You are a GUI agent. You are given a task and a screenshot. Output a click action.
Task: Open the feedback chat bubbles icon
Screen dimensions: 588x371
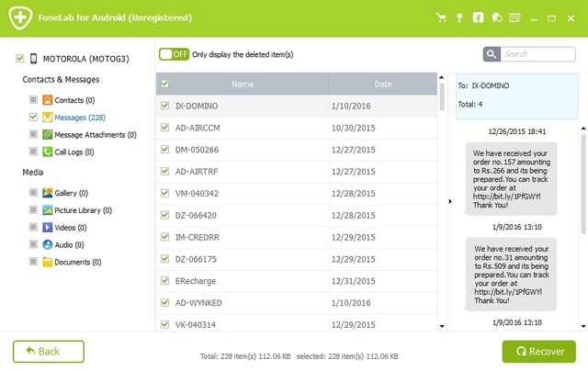498,17
